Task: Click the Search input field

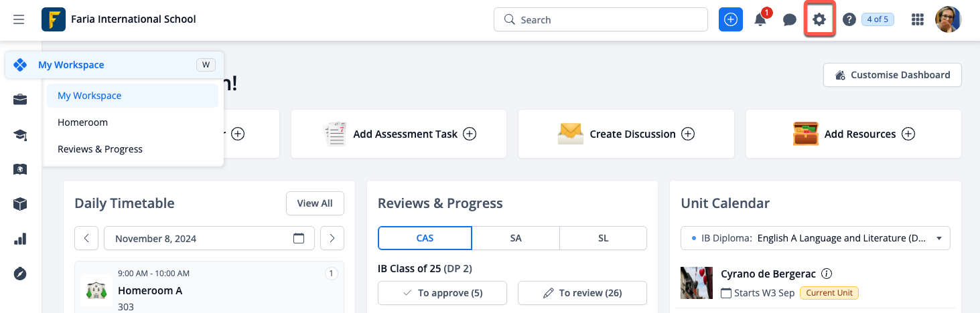Action: (x=601, y=19)
